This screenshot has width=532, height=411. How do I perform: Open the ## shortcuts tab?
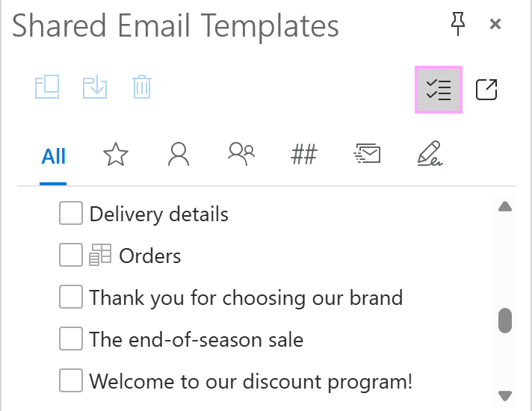click(x=304, y=155)
